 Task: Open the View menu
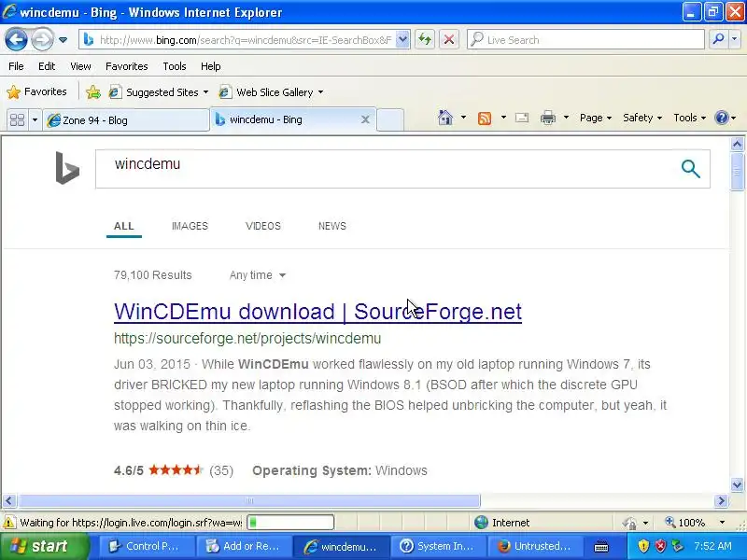point(80,66)
